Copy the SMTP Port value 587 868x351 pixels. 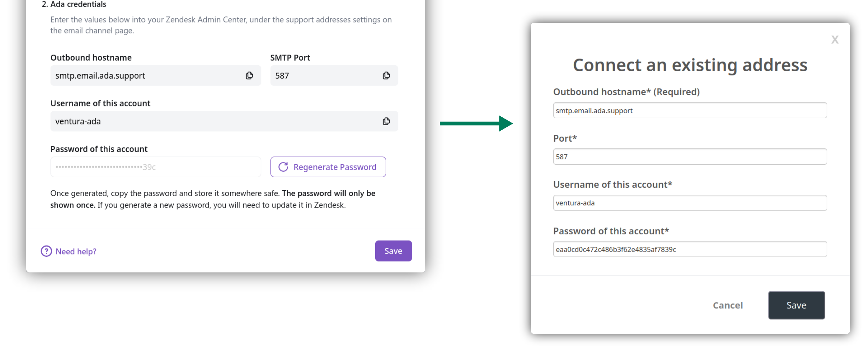coord(386,75)
